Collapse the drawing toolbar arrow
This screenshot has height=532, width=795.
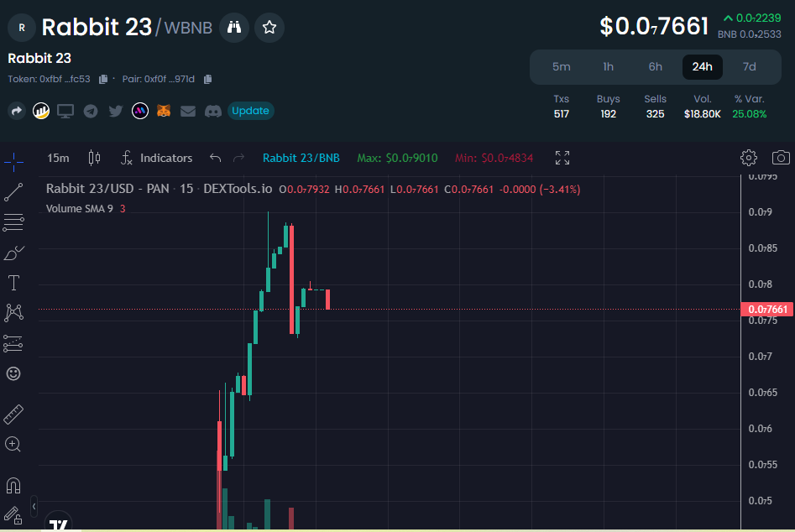(x=34, y=506)
